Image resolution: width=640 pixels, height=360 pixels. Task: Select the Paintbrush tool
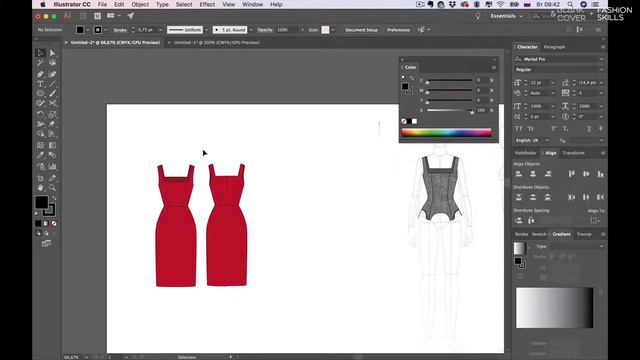point(52,93)
